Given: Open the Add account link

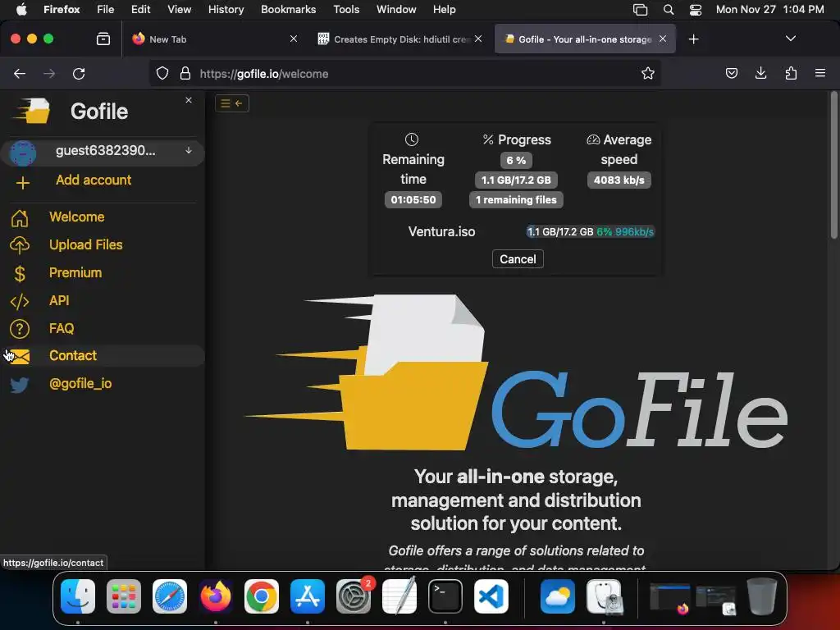Looking at the screenshot, I should click(x=94, y=180).
